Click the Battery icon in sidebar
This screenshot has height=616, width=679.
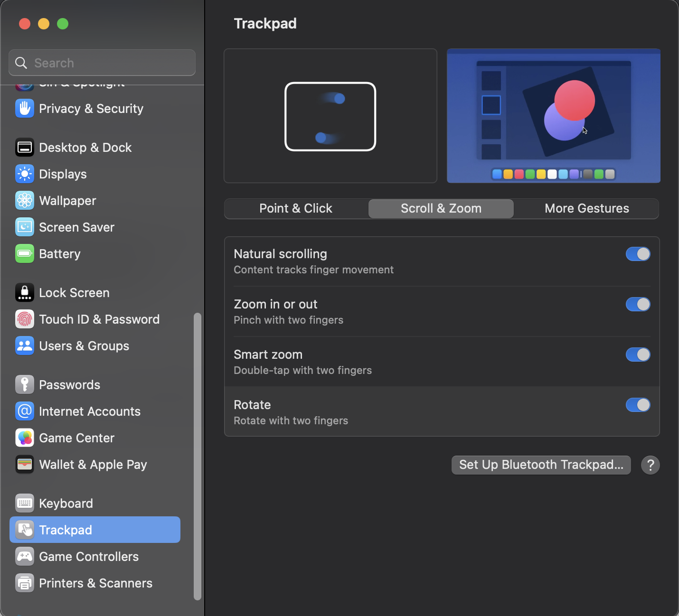coord(24,254)
